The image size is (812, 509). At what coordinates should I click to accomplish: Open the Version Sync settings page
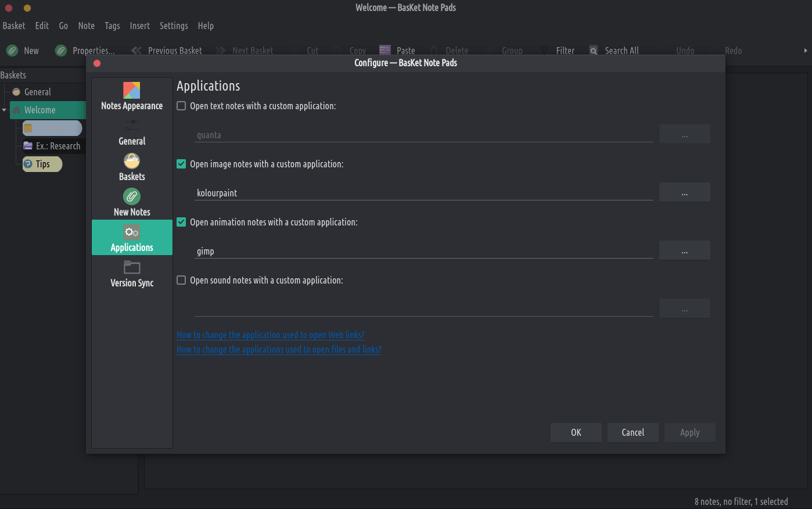click(132, 274)
